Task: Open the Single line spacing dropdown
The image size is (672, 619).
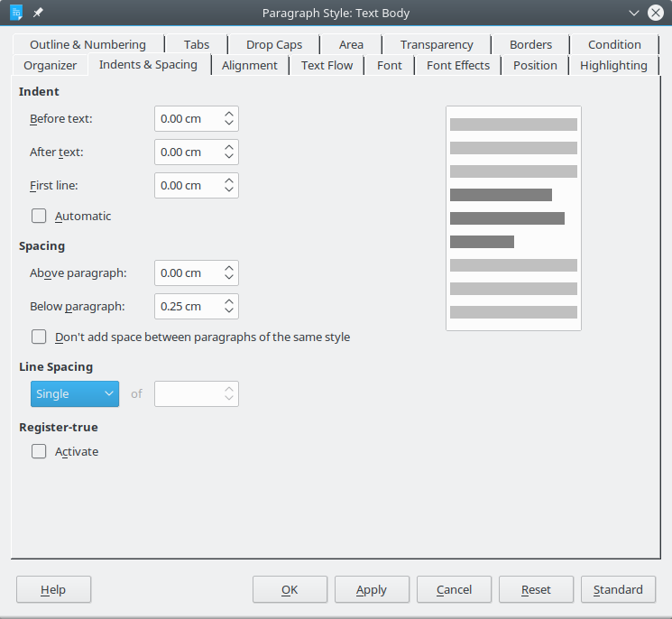Action: 75,394
